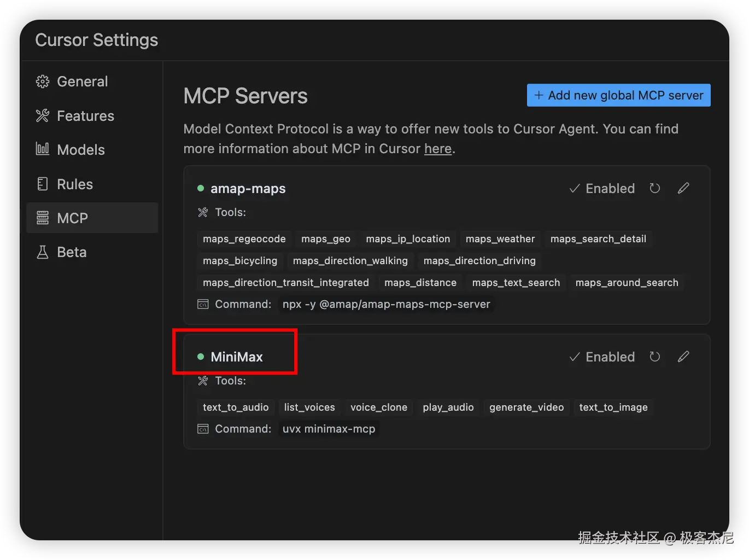Select the maps_around_search tool tag
This screenshot has width=749, height=560.
point(627,283)
